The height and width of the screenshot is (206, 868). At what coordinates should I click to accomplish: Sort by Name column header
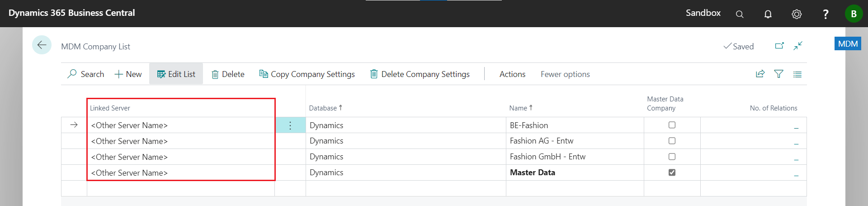click(521, 108)
